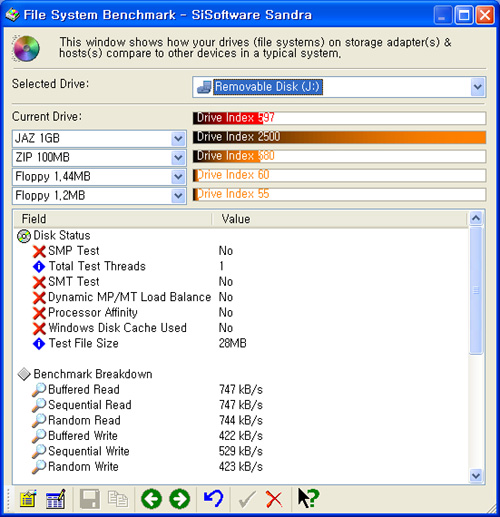This screenshot has width=500, height=517.
Task: Click the Drive Index 680 bar
Action: click(339, 156)
